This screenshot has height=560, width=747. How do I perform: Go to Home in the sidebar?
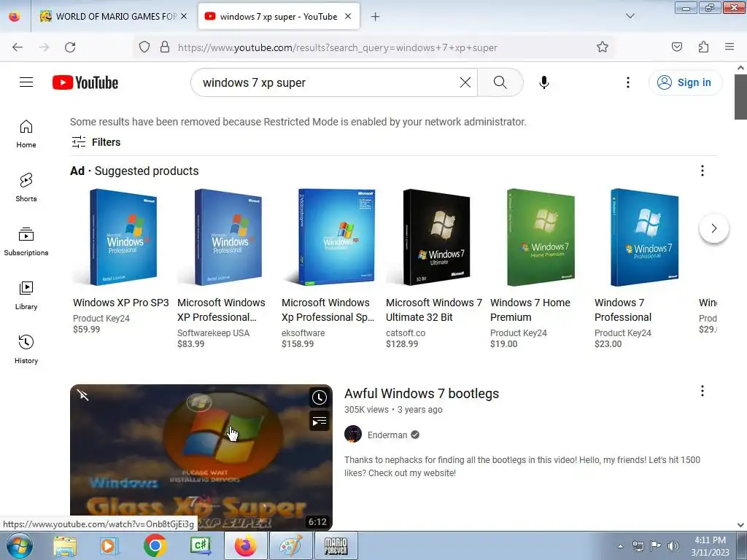pos(26,134)
